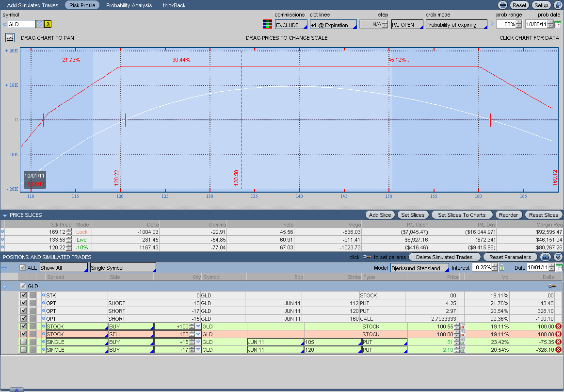Image resolution: width=564 pixels, height=392 pixels.
Task: Open the calendar icon next to Date 10/01/11
Action: pos(558,267)
